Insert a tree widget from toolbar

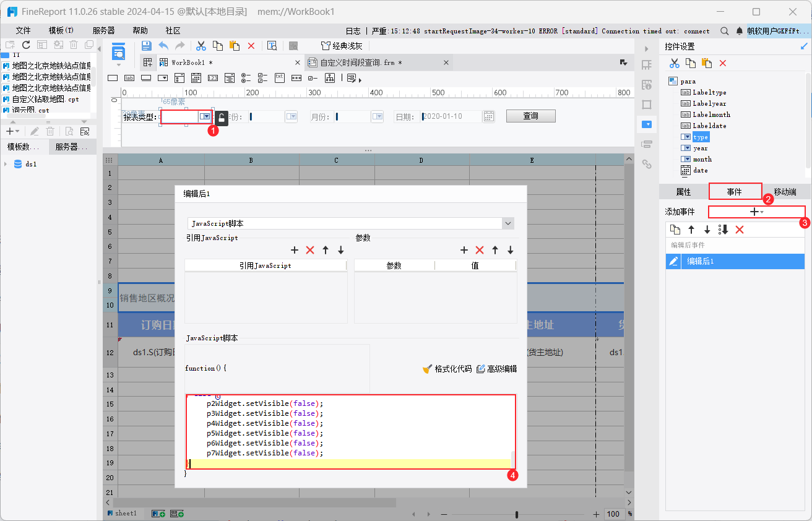[x=329, y=78]
